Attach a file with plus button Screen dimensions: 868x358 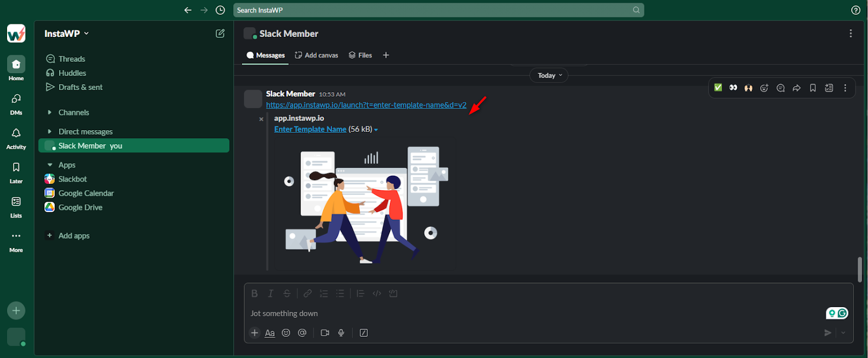[x=254, y=333]
